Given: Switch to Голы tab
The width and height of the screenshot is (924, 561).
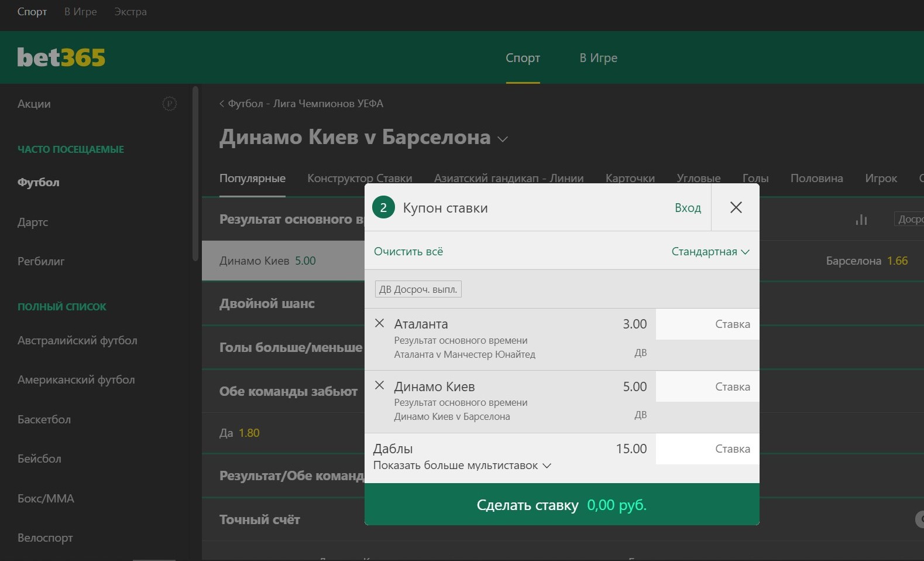Looking at the screenshot, I should tap(755, 178).
